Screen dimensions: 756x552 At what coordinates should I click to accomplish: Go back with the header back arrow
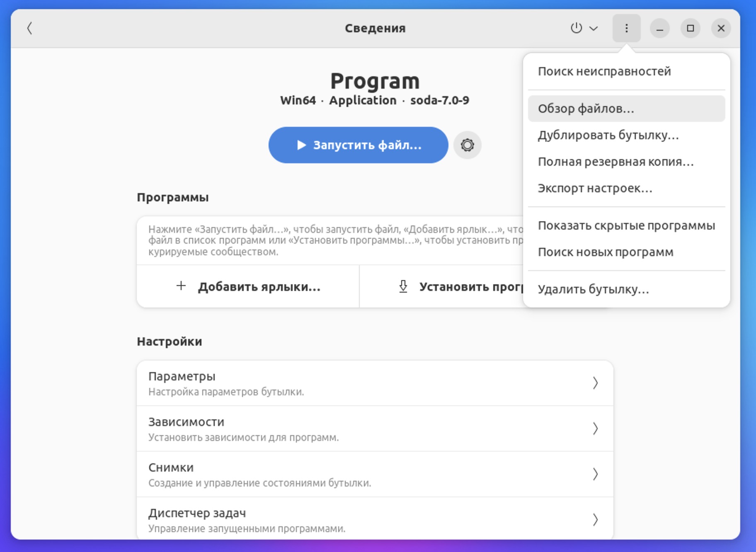click(29, 28)
